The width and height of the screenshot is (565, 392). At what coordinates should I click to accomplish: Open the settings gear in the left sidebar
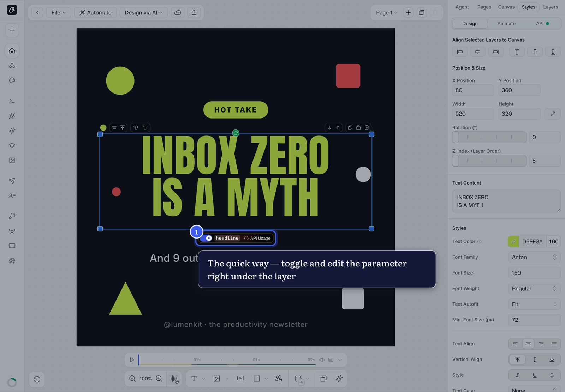point(12,261)
